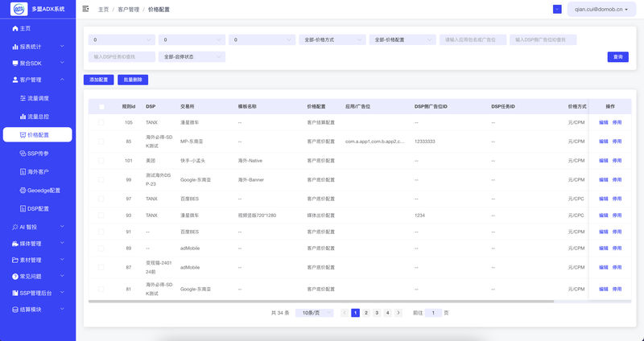Open 流量总控 in the sidebar
644x341 pixels.
(38, 117)
